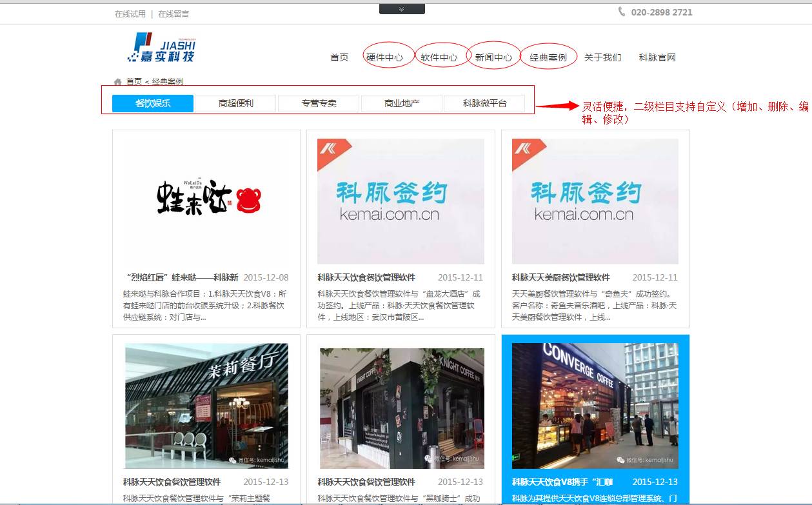Click description text starting 蛙来哒与科脉合作项目
Screen dimensions: 812x505
[x=204, y=305]
